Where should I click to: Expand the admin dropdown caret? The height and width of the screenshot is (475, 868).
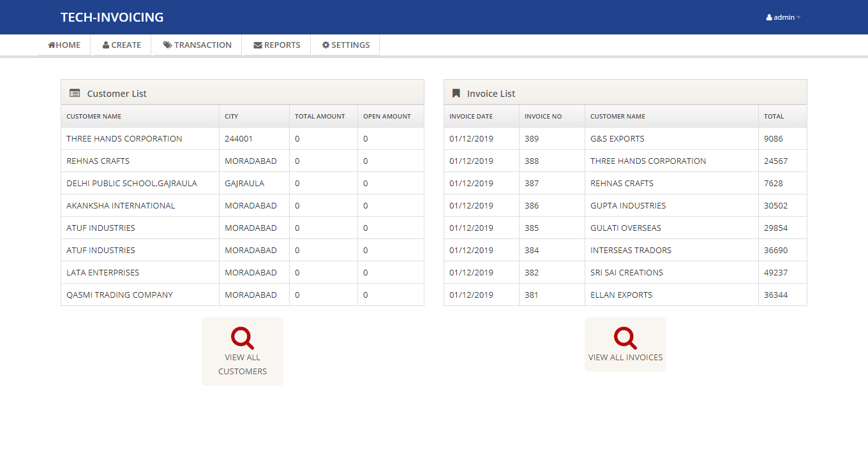pos(798,18)
